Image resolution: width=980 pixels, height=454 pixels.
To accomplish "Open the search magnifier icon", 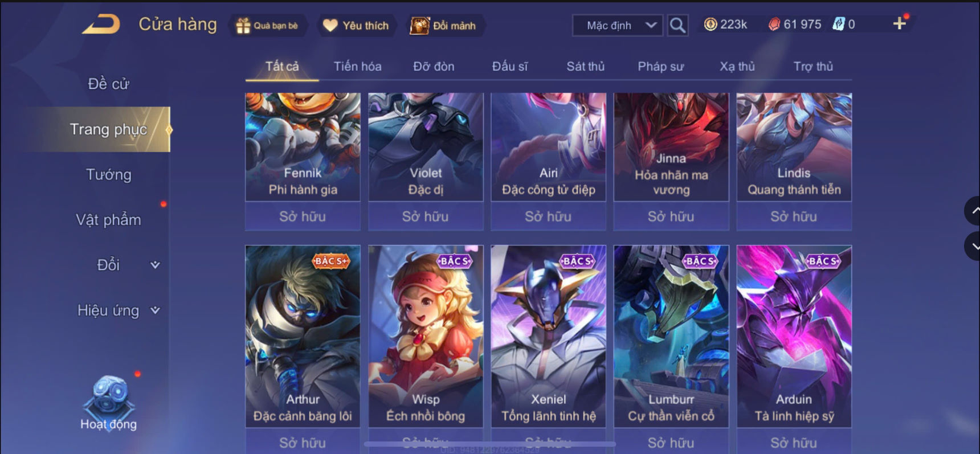I will (677, 25).
